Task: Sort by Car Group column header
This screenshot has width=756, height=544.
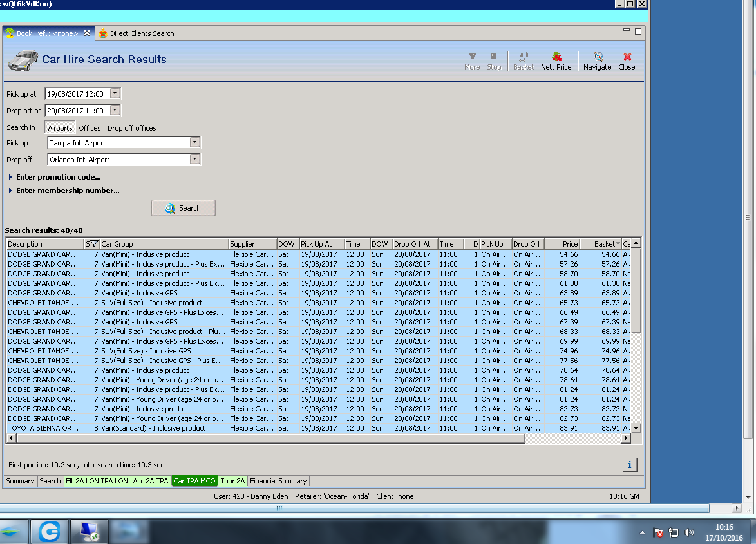Action: point(164,244)
